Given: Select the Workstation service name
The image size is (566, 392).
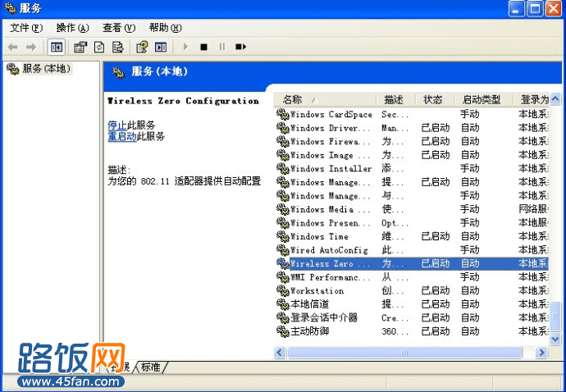Looking at the screenshot, I should pos(317,290).
